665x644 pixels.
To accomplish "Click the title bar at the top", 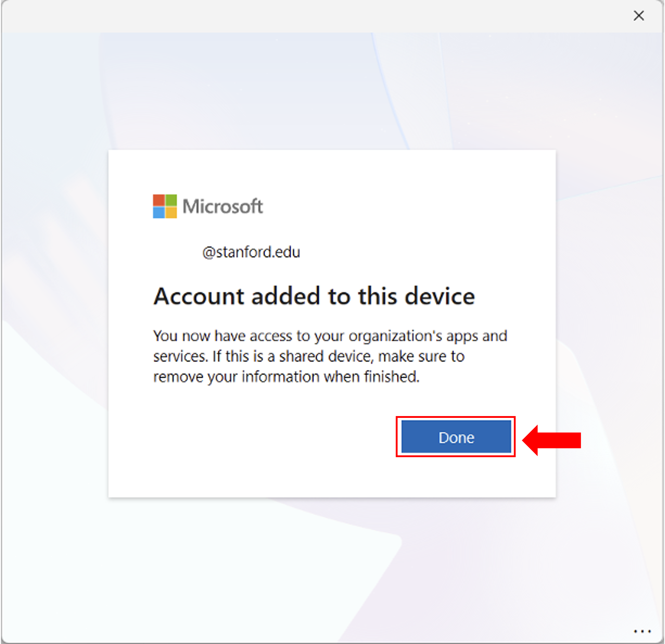I will click(x=305, y=16).
